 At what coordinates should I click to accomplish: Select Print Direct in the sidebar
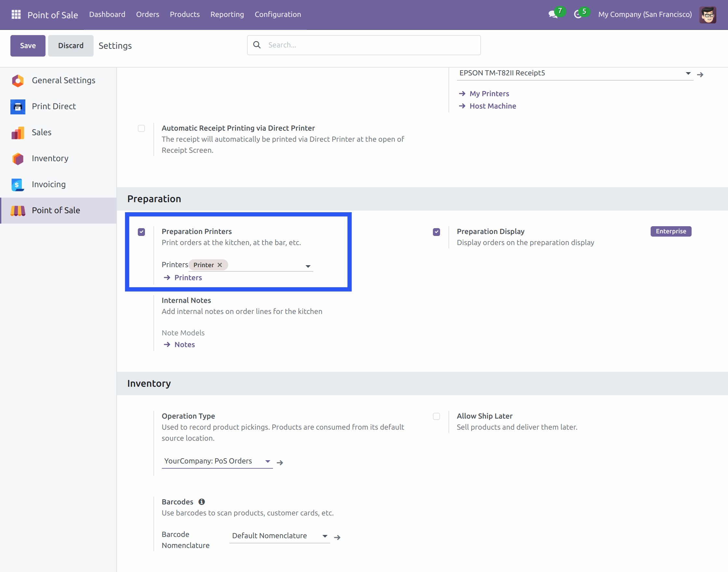(x=54, y=106)
